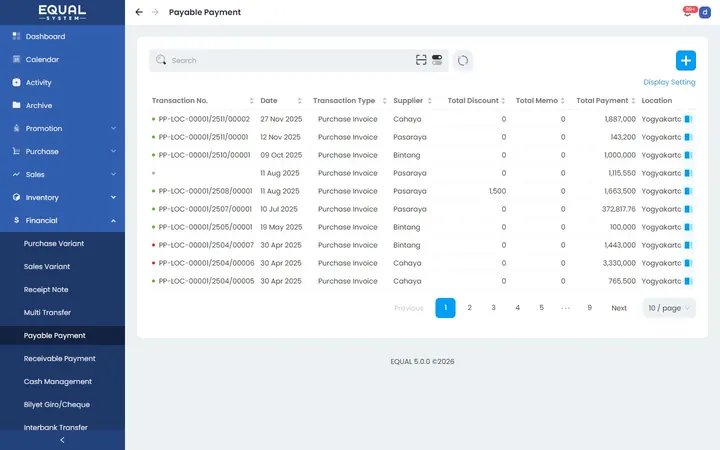Select current page 1 button

point(445,308)
